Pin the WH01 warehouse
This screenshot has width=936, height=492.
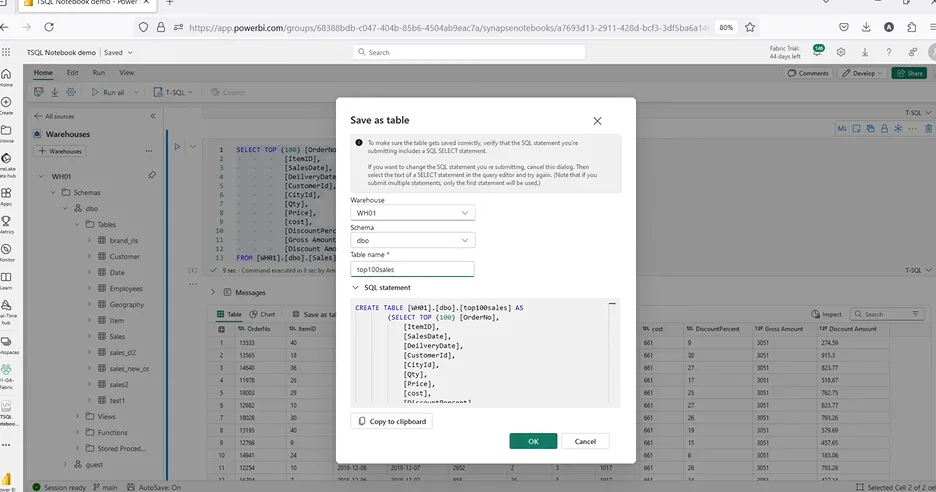click(152, 175)
